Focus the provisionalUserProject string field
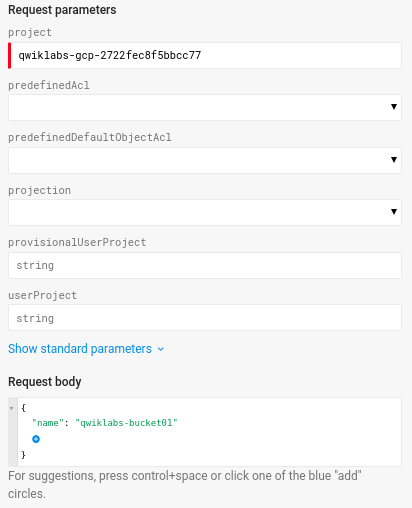412x508 pixels. pyautogui.click(x=205, y=265)
